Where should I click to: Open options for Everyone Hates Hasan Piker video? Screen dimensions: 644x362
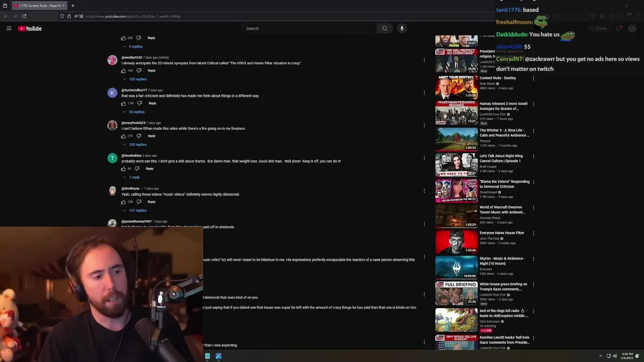coord(533,233)
